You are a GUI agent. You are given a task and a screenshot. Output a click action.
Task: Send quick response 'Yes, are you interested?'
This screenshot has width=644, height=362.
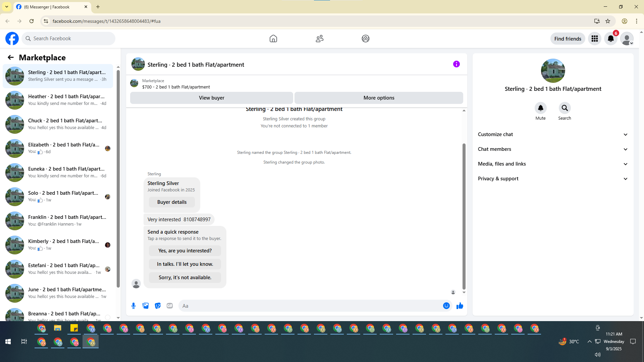pyautogui.click(x=185, y=251)
